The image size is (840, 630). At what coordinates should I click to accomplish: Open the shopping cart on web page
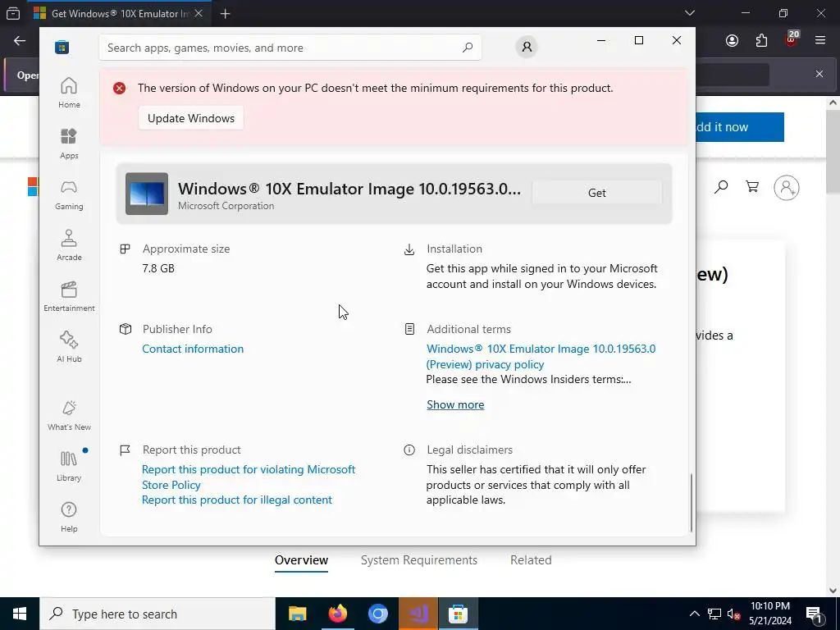[752, 186]
